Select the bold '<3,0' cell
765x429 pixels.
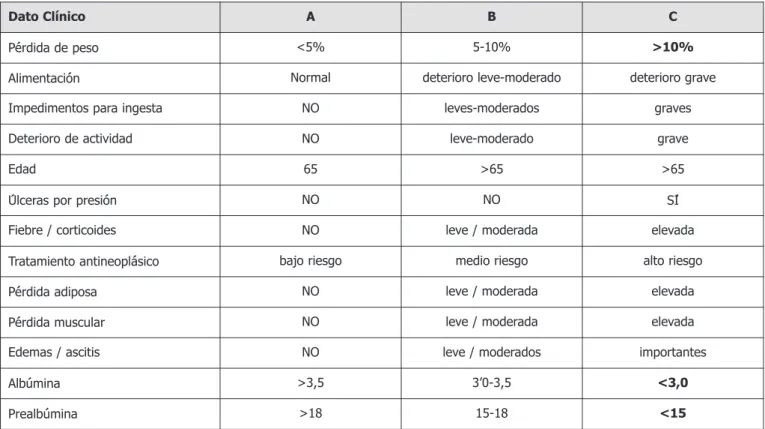(x=673, y=383)
